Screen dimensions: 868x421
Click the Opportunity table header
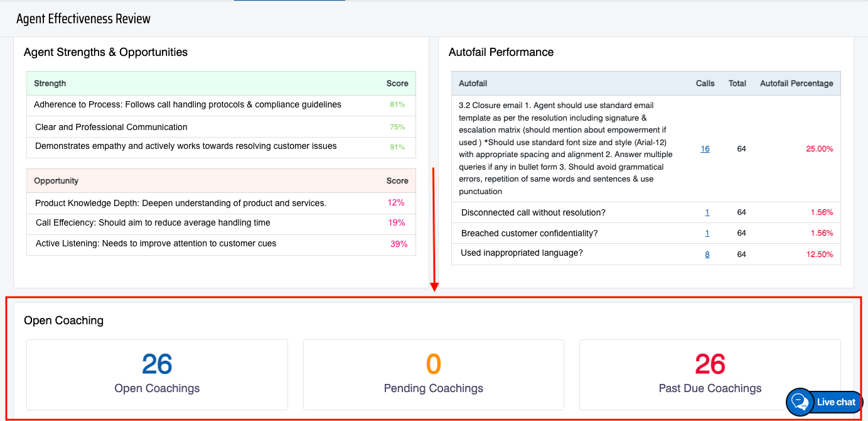coord(56,181)
